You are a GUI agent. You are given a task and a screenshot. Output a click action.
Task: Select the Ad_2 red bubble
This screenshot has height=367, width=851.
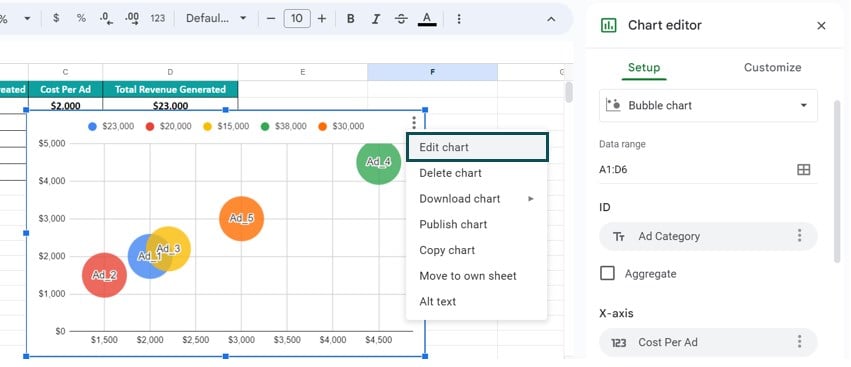pos(104,275)
